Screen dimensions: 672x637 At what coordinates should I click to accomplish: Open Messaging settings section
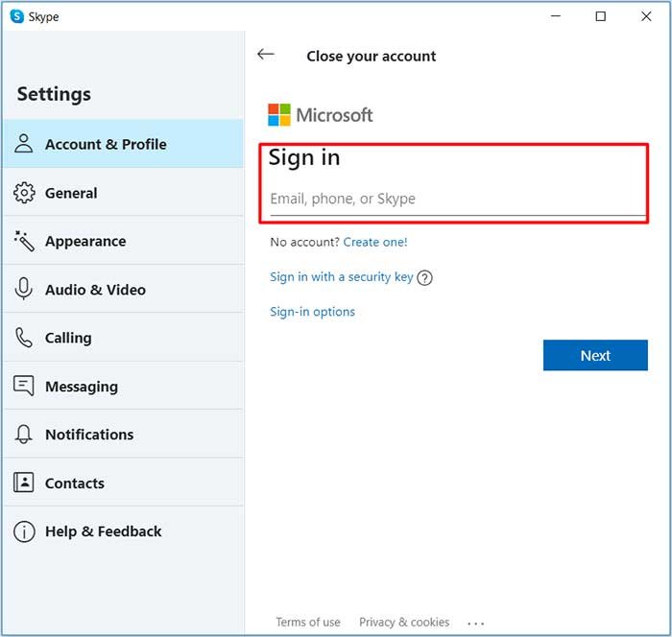pos(124,386)
